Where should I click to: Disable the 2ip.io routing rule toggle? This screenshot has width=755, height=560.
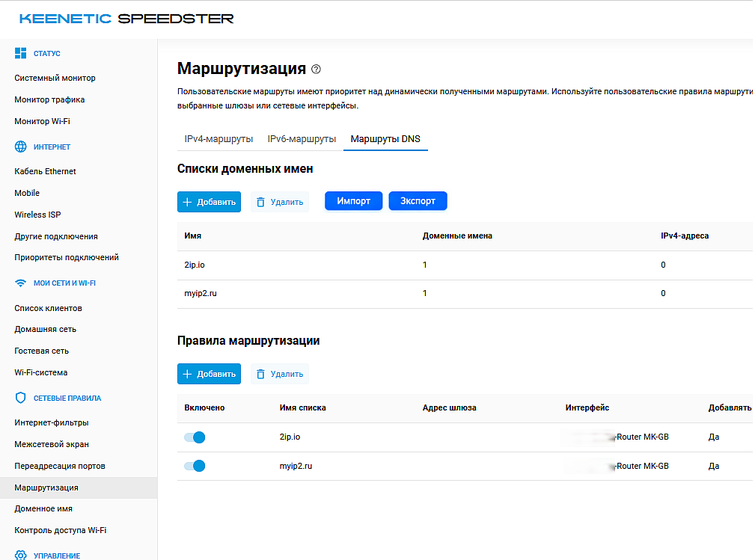coord(195,437)
